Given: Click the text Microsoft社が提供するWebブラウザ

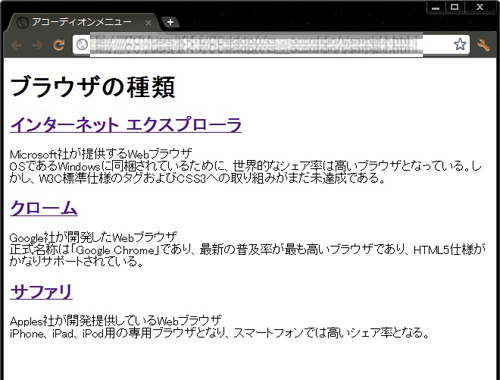Looking at the screenshot, I should (101, 154).
